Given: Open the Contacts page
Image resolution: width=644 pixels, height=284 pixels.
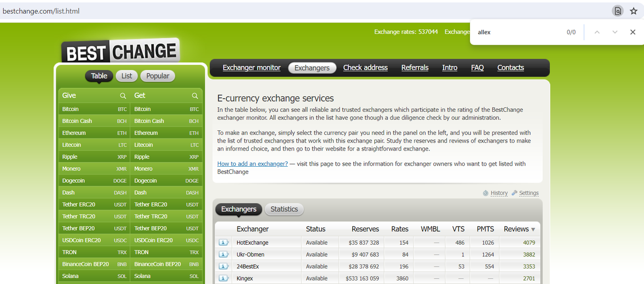Looking at the screenshot, I should tap(511, 68).
